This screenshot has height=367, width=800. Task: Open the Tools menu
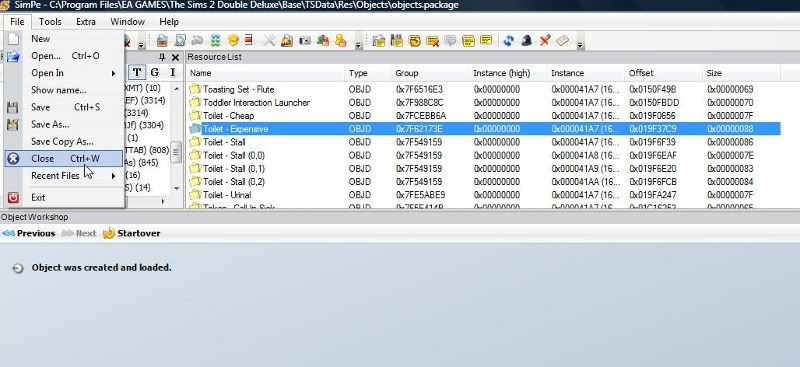(50, 21)
